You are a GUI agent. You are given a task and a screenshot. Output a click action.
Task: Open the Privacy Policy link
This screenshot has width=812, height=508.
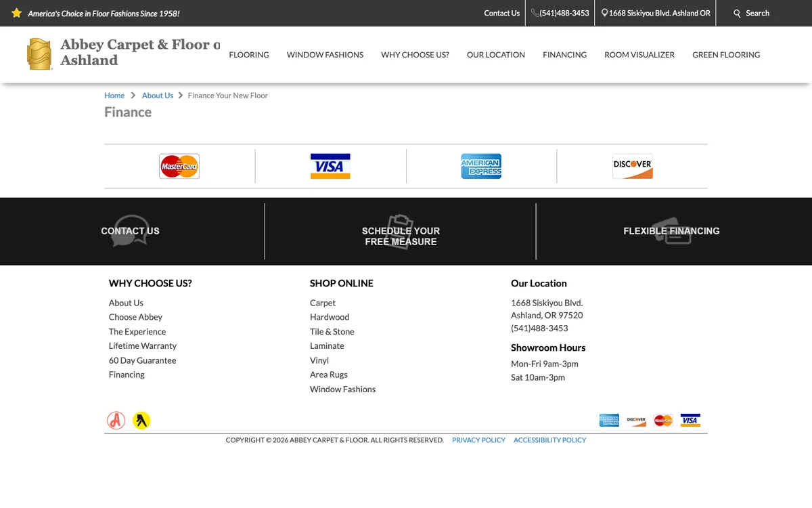click(x=478, y=440)
